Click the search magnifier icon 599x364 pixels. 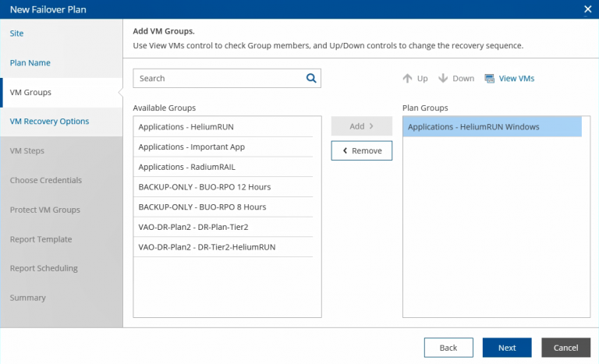point(311,78)
